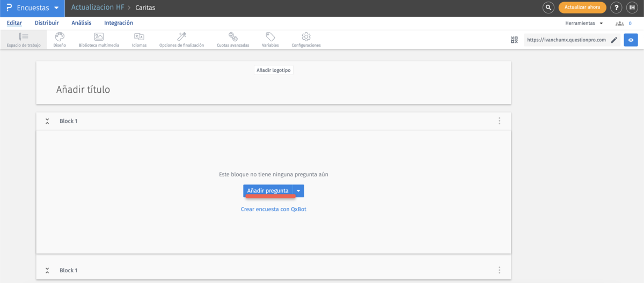Screen dimensions: 644x283
Task: Click the Añadir pregunta button
Action: [x=268, y=191]
